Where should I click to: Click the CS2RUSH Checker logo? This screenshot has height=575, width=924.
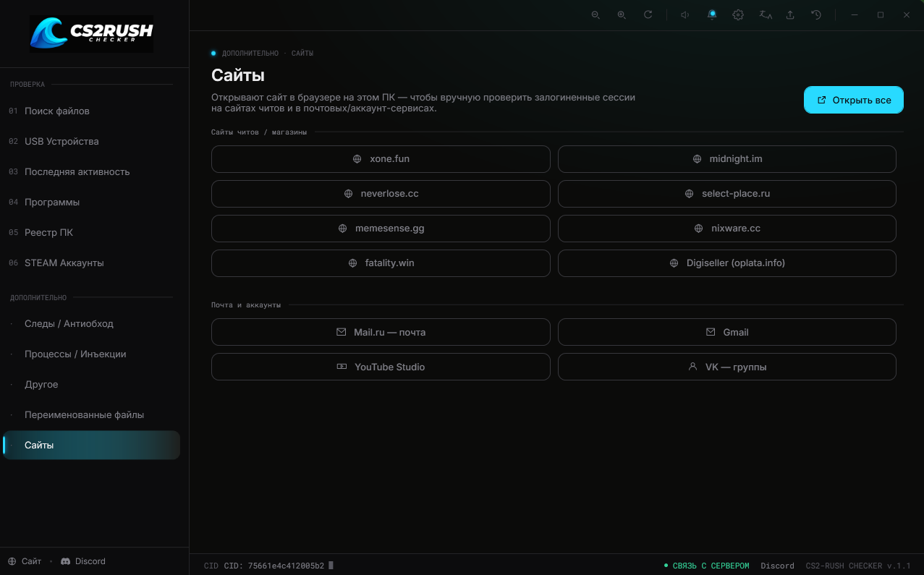91,34
